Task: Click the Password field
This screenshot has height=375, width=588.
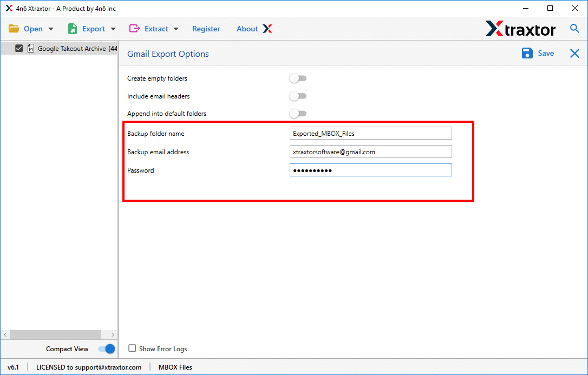Action: [x=370, y=170]
